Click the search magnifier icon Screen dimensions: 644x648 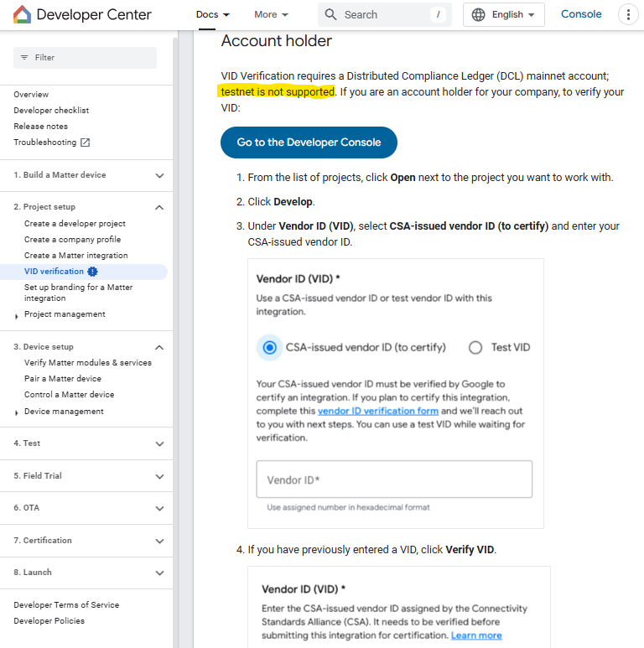tap(331, 14)
